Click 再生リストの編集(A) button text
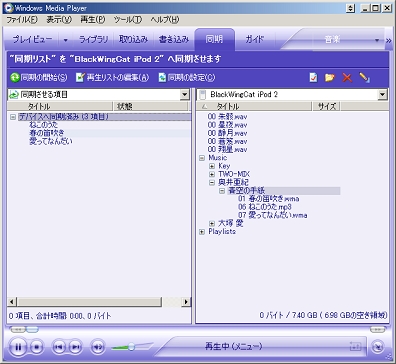The width and height of the screenshot is (396, 364). click(x=118, y=78)
